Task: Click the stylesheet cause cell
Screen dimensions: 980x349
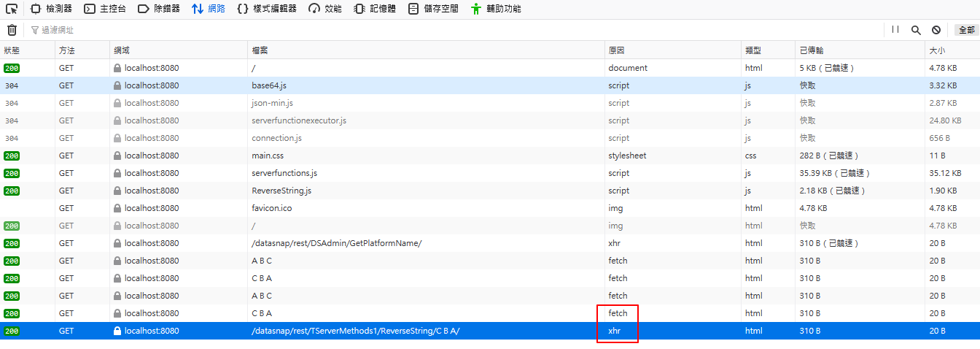Action: [627, 156]
